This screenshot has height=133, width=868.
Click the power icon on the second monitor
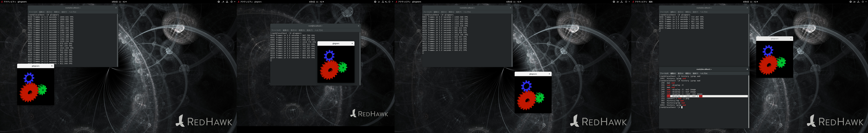(x=389, y=2)
